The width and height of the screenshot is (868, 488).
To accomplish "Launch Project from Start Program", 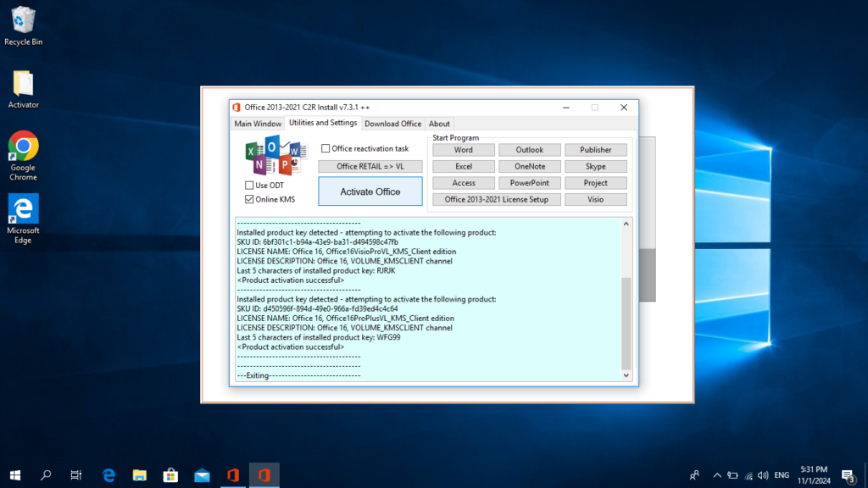I will pos(596,183).
